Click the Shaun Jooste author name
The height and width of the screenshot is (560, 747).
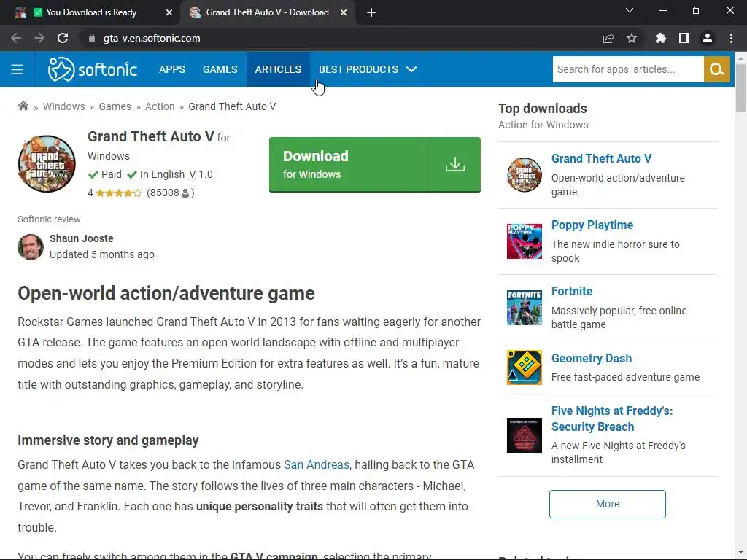[82, 238]
